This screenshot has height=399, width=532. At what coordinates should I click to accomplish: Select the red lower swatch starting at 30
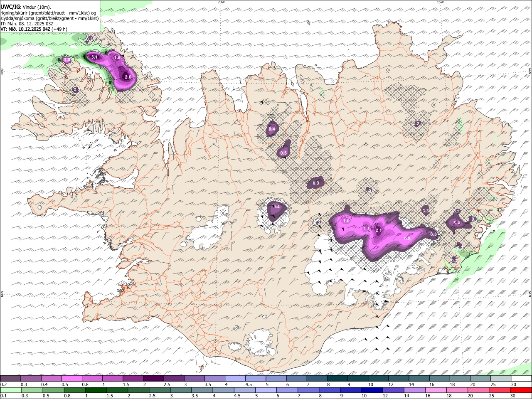click(x=521, y=390)
